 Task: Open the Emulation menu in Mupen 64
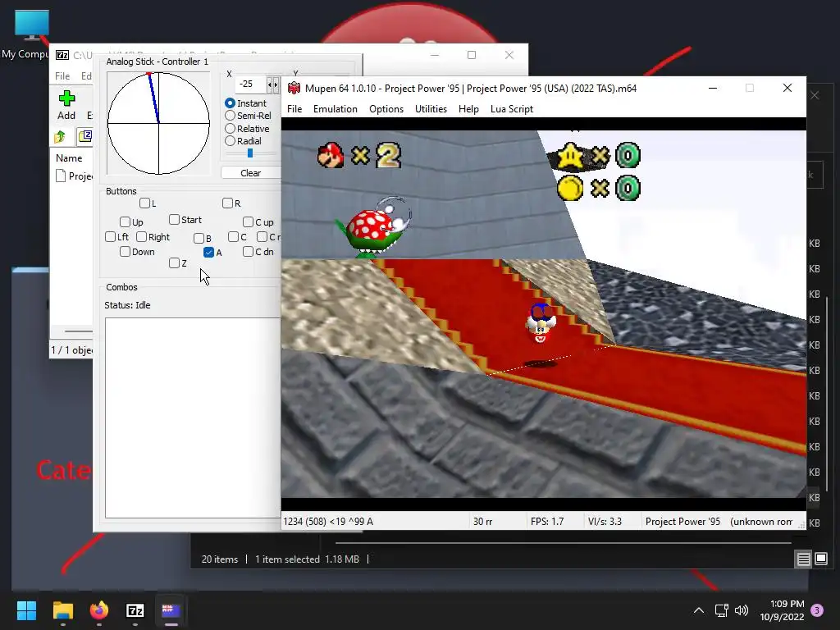[335, 109]
